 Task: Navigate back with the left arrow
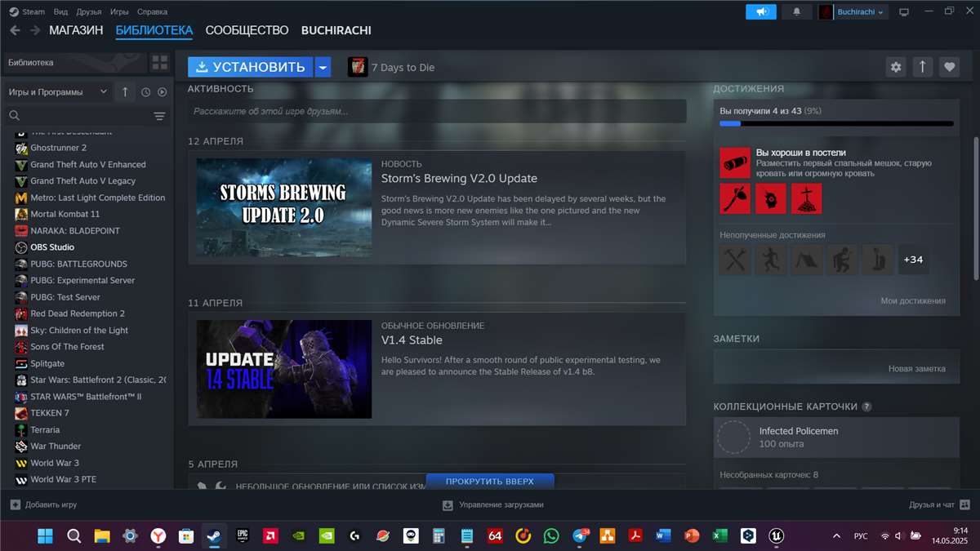coord(16,30)
